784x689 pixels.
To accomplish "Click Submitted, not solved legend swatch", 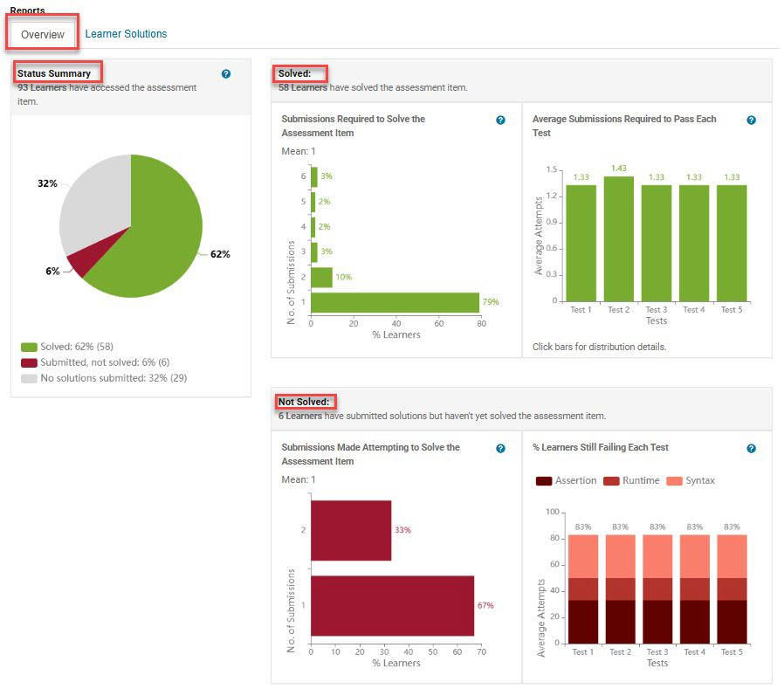I will click(29, 362).
